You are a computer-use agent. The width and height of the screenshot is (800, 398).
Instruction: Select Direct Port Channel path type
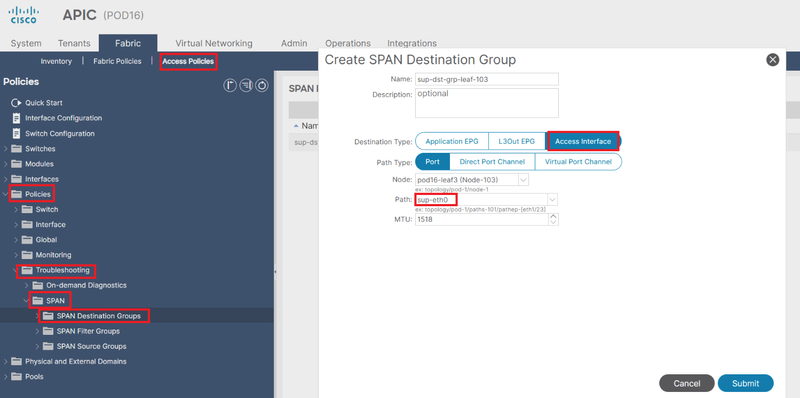coord(492,162)
